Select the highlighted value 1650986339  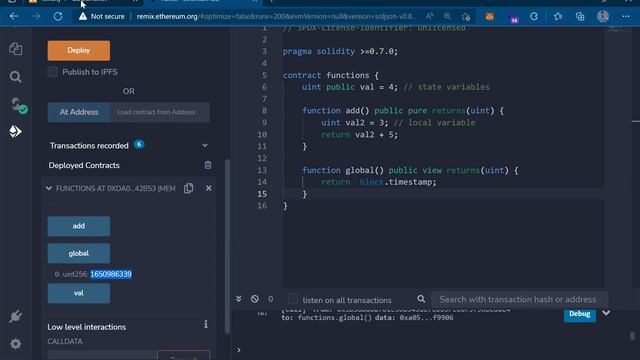[x=111, y=274]
